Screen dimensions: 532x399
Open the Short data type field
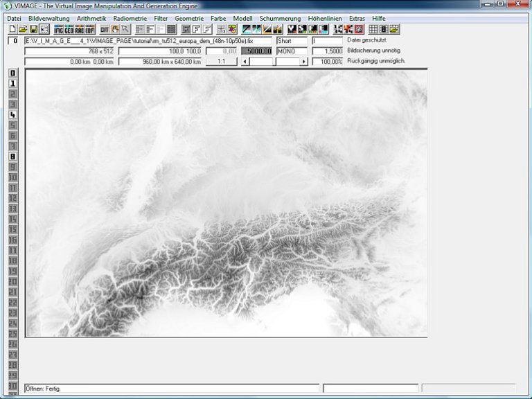point(291,41)
